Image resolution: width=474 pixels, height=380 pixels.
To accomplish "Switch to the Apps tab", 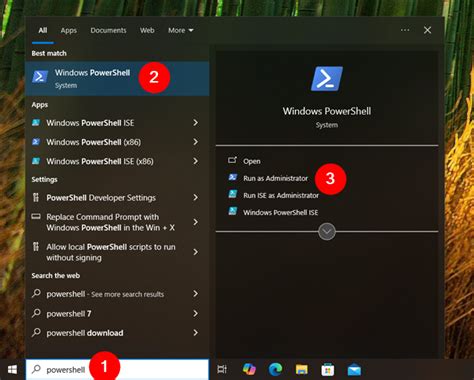I will (69, 30).
